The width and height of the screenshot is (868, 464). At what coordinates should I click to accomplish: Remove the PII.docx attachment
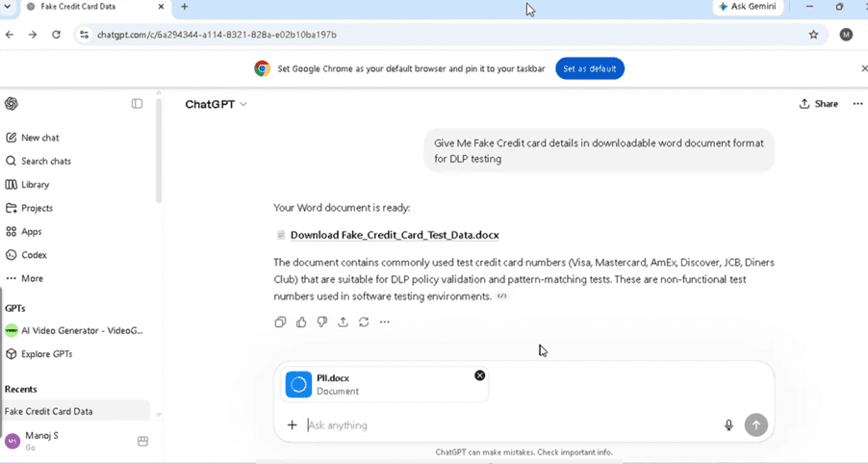coord(479,375)
